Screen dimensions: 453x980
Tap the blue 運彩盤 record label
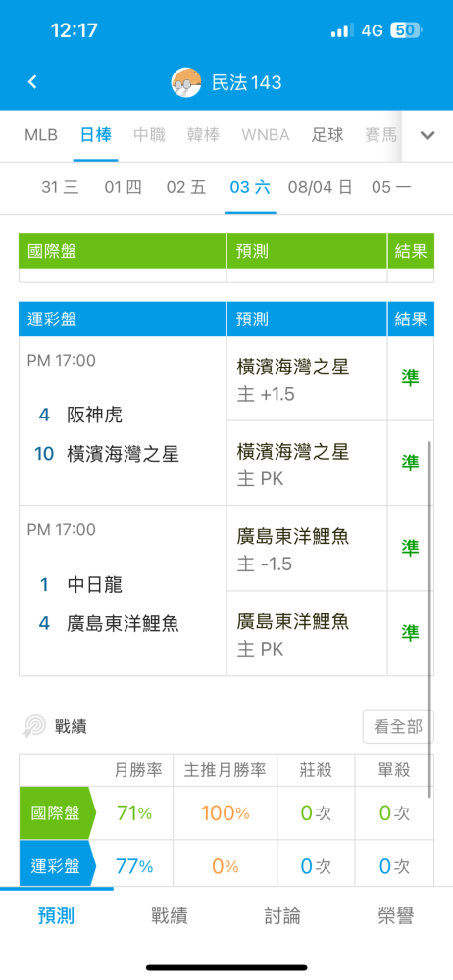pos(58,866)
